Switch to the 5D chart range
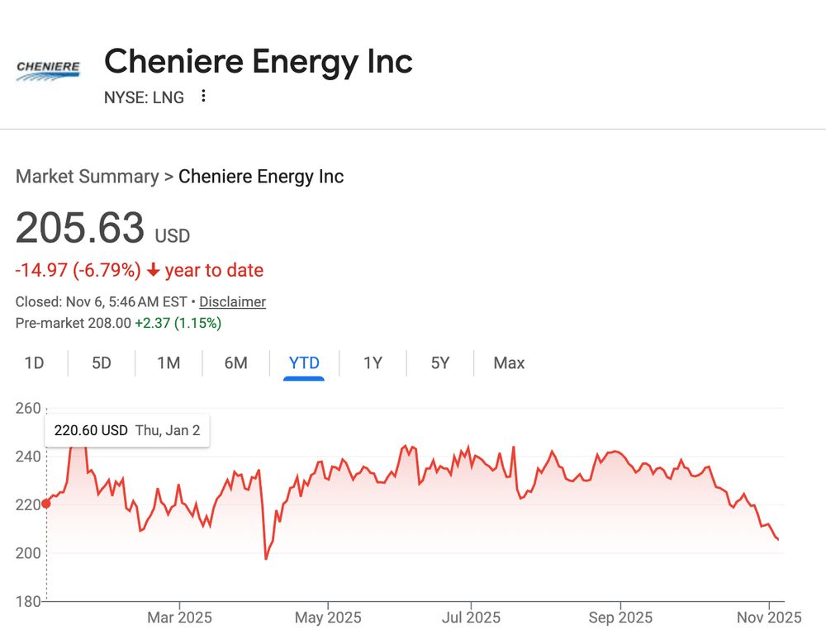The width and height of the screenshot is (826, 644). point(101,362)
